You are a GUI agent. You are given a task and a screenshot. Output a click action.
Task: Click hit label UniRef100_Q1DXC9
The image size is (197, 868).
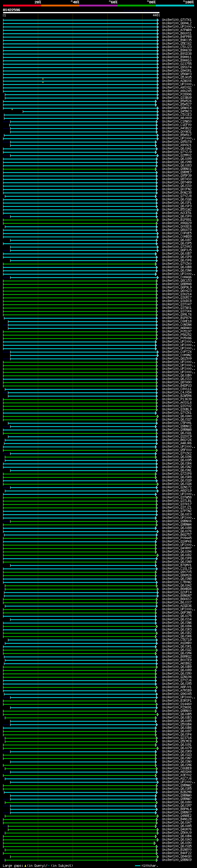[x=176, y=436]
